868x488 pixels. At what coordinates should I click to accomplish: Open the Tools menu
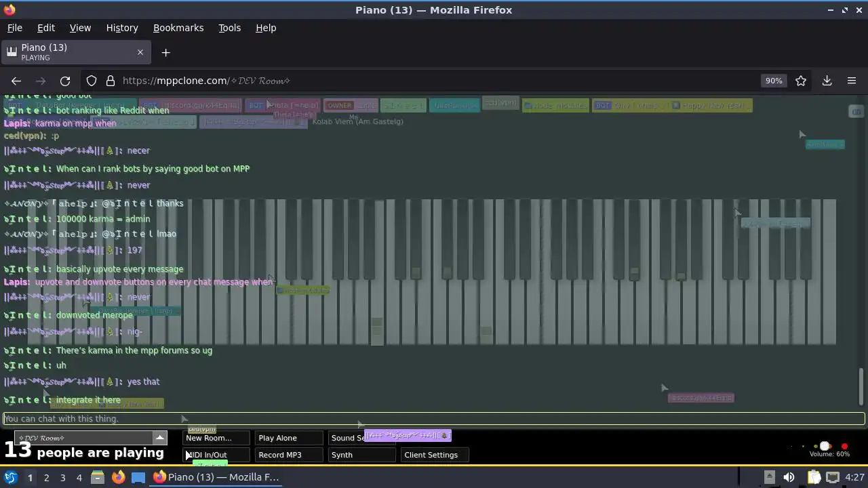(229, 28)
